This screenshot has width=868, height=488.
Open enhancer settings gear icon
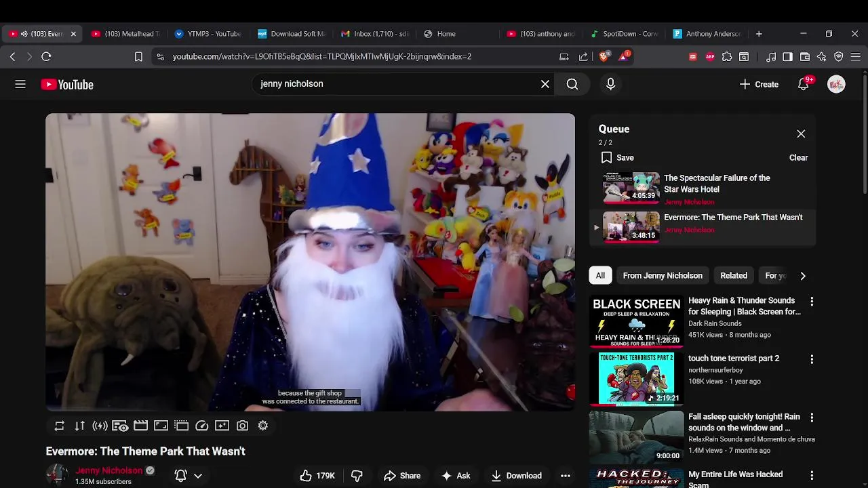[262, 426]
